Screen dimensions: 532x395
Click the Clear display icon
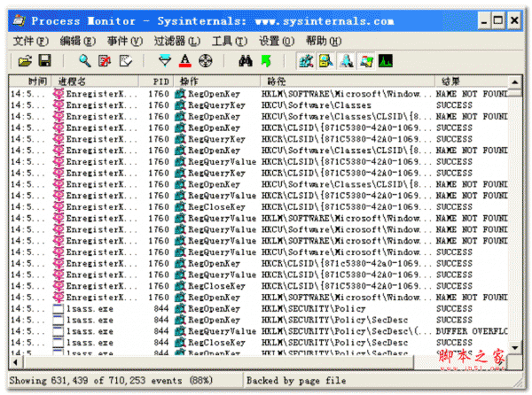click(x=125, y=61)
